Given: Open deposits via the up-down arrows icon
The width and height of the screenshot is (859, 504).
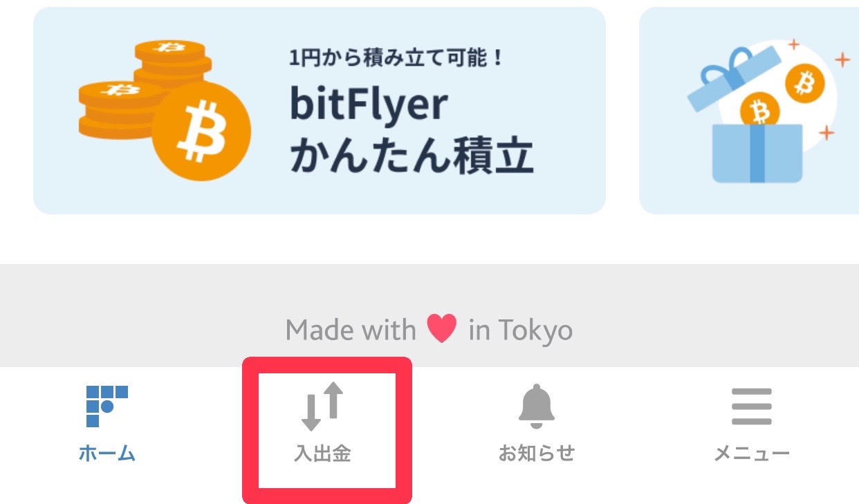Looking at the screenshot, I should pyautogui.click(x=322, y=406).
